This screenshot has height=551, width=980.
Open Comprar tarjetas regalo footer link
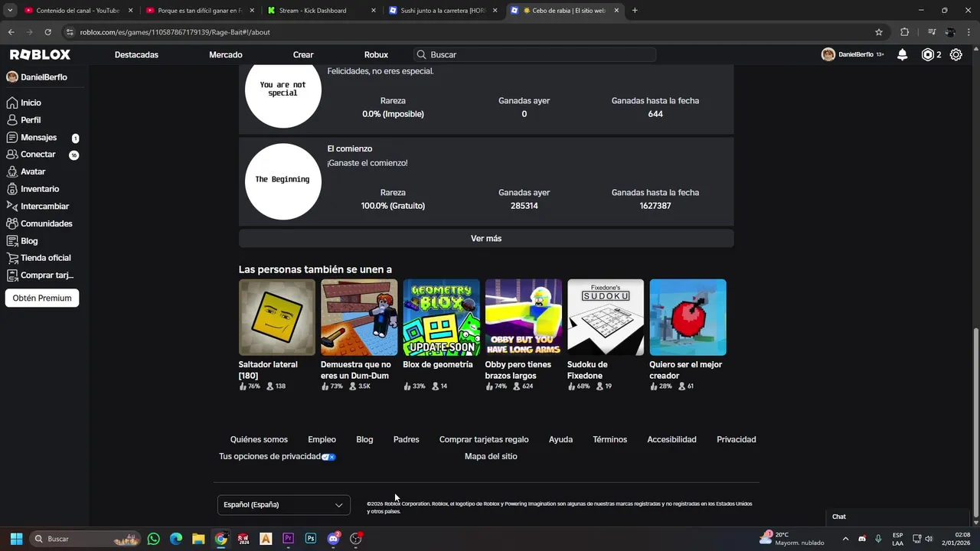tap(484, 439)
